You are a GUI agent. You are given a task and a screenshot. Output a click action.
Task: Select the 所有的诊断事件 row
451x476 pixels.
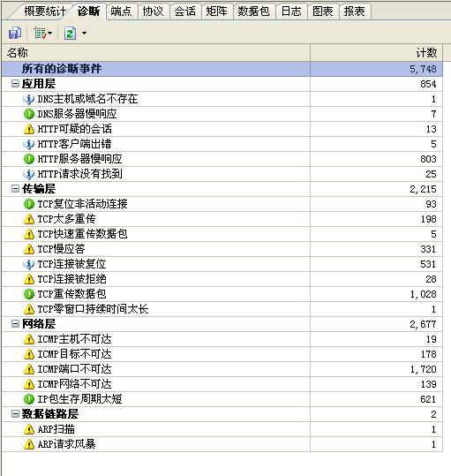tap(222, 69)
